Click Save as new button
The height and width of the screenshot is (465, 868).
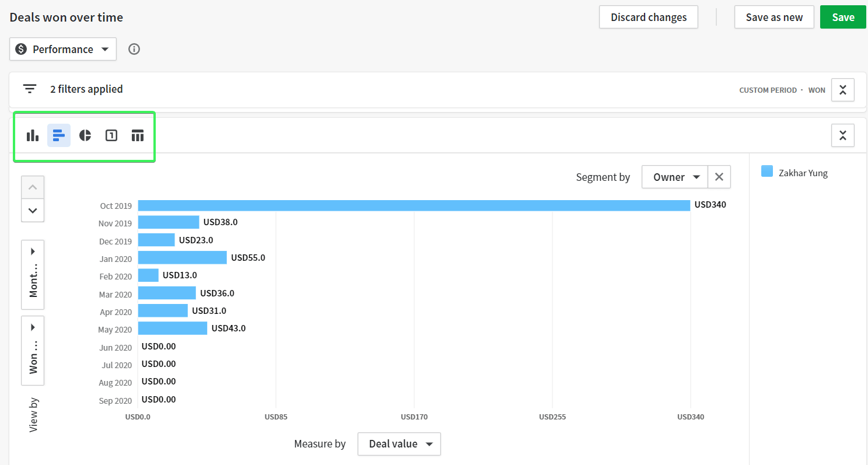774,17
